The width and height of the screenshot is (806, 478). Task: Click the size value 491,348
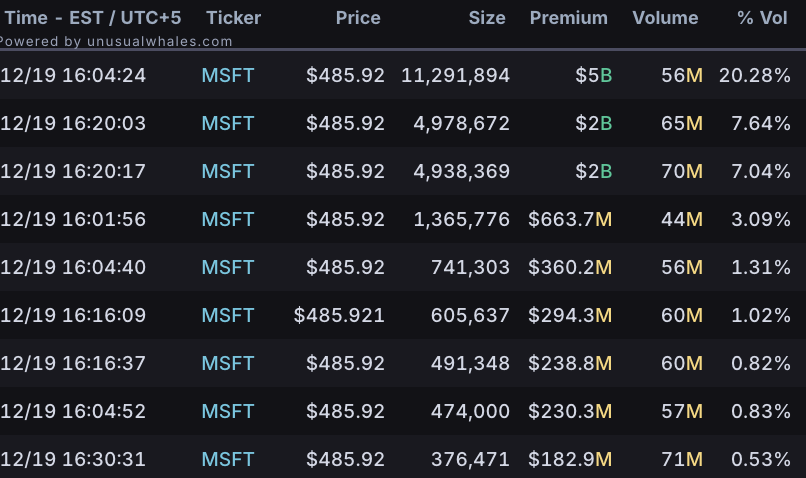tap(470, 363)
